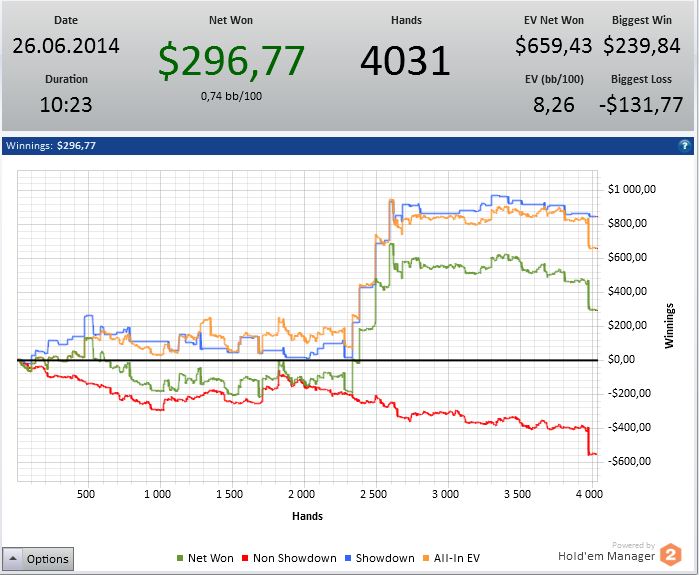The image size is (699, 575).
Task: Open the Options button menu
Action: [x=38, y=559]
